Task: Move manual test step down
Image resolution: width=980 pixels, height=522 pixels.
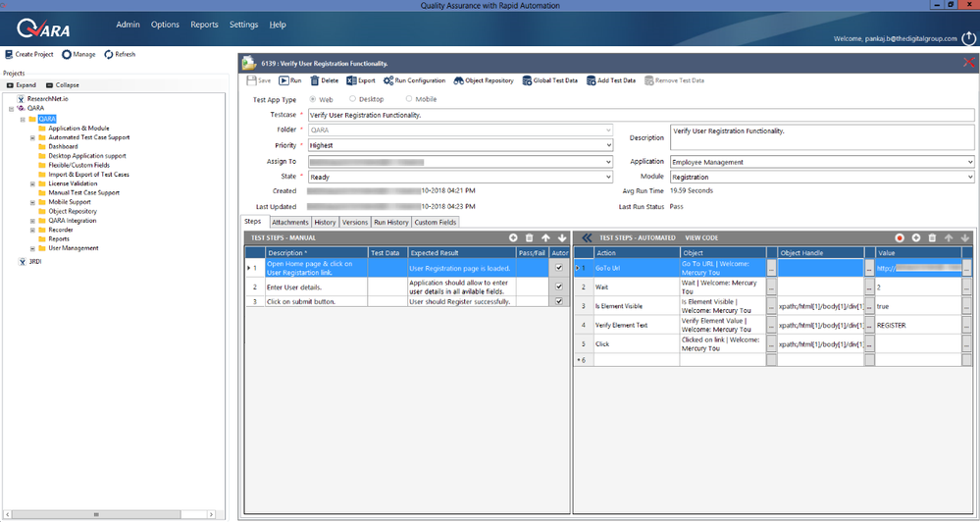Action: [x=562, y=238]
